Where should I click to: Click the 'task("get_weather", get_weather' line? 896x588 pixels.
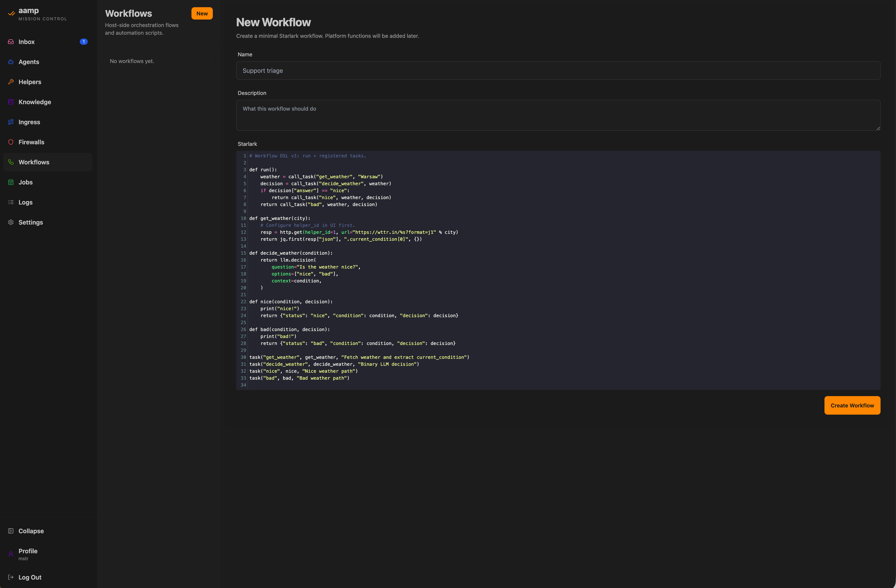point(359,357)
